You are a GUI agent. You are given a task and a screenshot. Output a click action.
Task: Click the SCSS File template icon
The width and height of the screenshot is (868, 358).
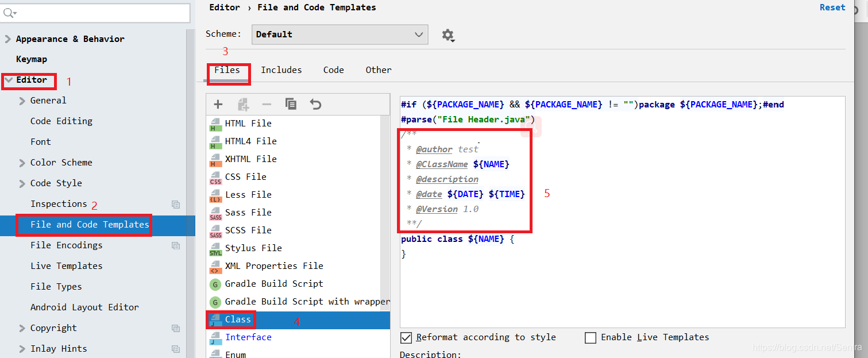coord(215,230)
